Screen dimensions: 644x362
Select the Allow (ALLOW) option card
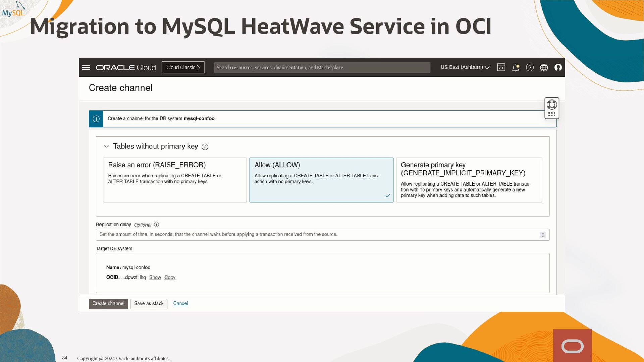pyautogui.click(x=321, y=180)
